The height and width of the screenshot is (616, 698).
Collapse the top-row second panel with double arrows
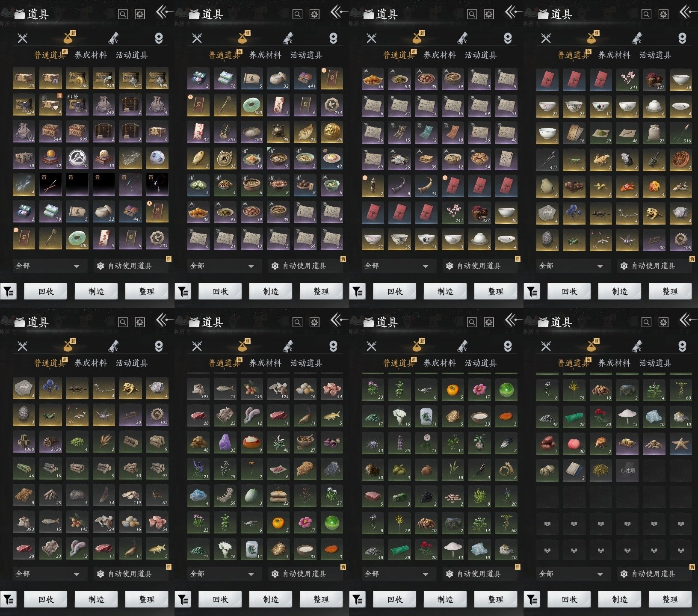[x=337, y=12]
